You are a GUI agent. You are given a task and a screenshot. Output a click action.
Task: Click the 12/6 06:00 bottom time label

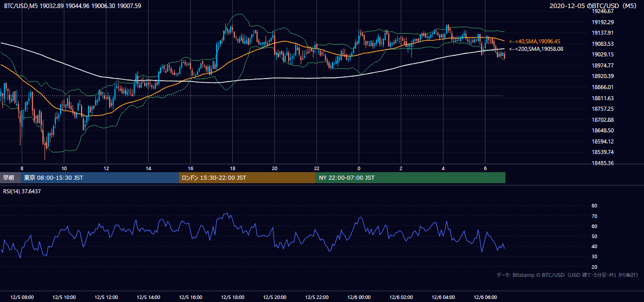485,297
